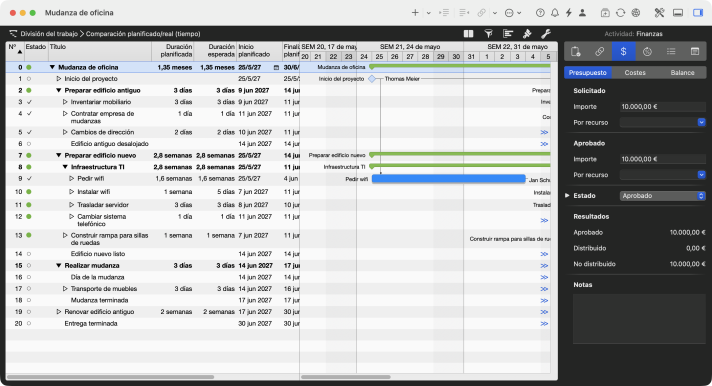
Task: Click the indent activity icon
Action: (444, 13)
